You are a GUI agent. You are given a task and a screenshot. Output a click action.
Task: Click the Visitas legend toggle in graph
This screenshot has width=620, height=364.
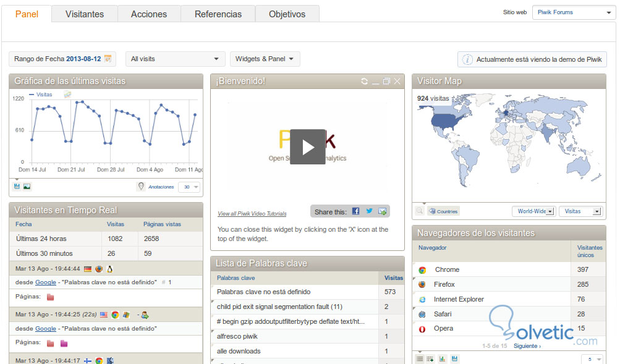click(x=41, y=95)
